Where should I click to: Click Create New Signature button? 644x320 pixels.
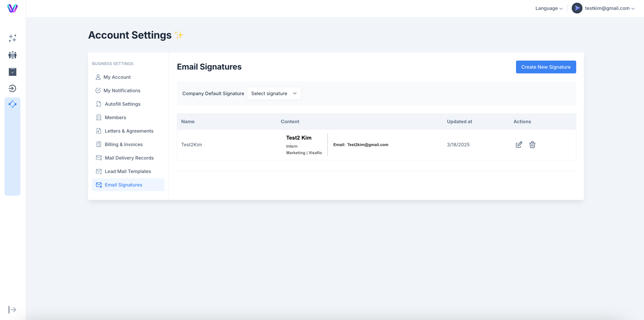click(546, 67)
